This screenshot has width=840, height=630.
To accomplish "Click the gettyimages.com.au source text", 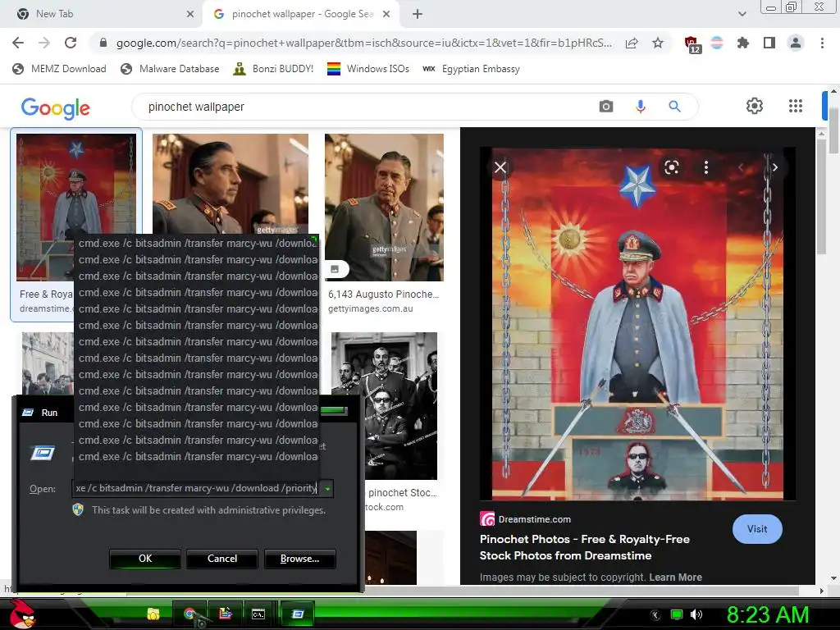I will pyautogui.click(x=370, y=308).
